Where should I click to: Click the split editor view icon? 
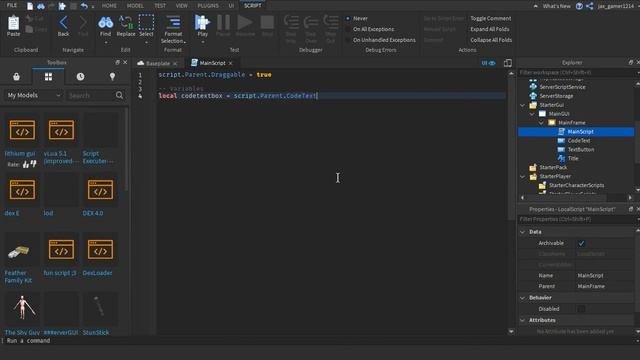click(508, 63)
